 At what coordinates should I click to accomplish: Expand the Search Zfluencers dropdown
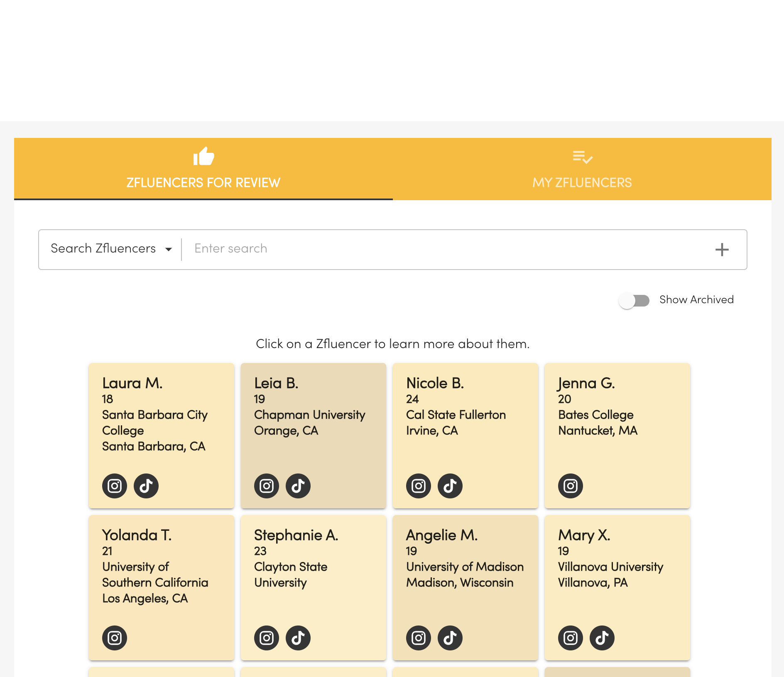pos(111,249)
